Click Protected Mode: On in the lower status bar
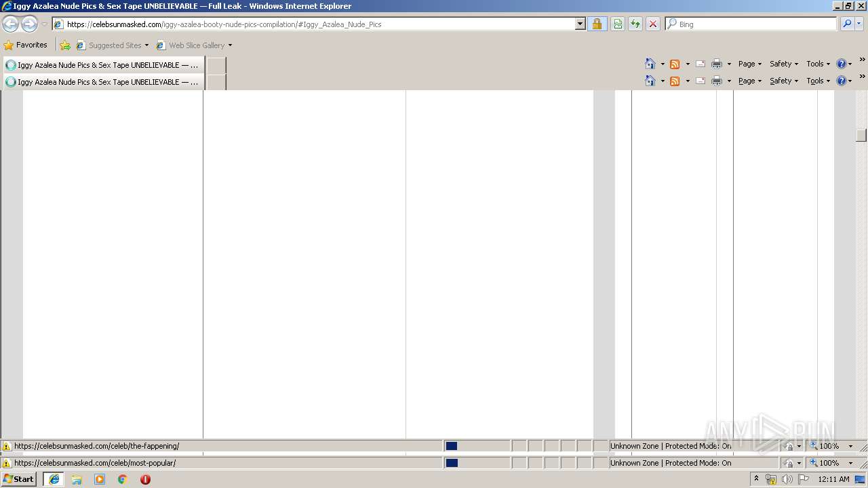Viewport: 868px width, 488px height. pyautogui.click(x=698, y=463)
